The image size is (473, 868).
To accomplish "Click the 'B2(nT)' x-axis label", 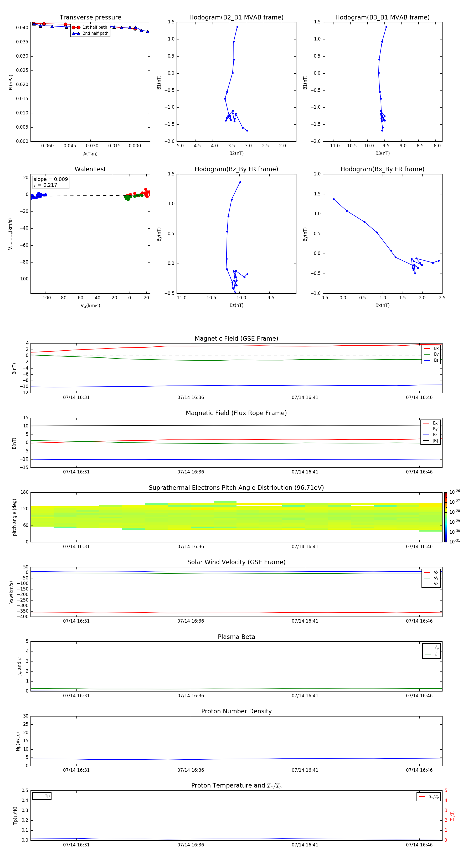I will tap(236, 153).
